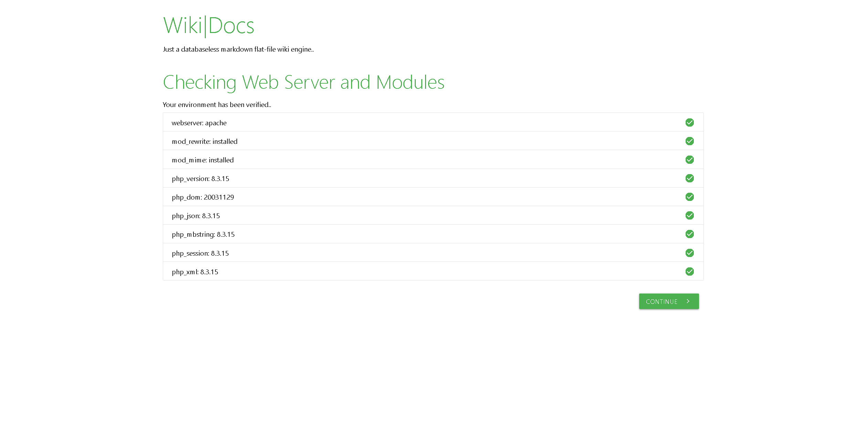This screenshot has width=868, height=426.
Task: Click the php_session check mark icon
Action: coord(689,253)
